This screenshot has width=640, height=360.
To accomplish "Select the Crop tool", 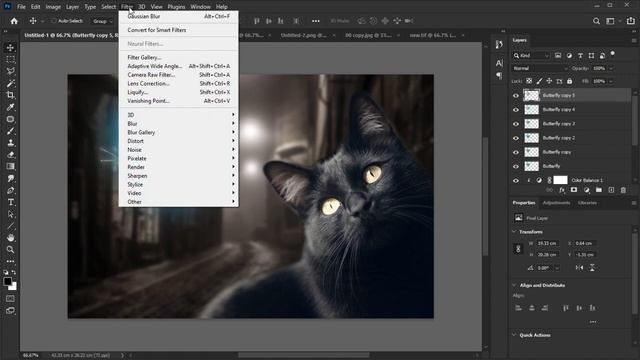I will coord(10,95).
